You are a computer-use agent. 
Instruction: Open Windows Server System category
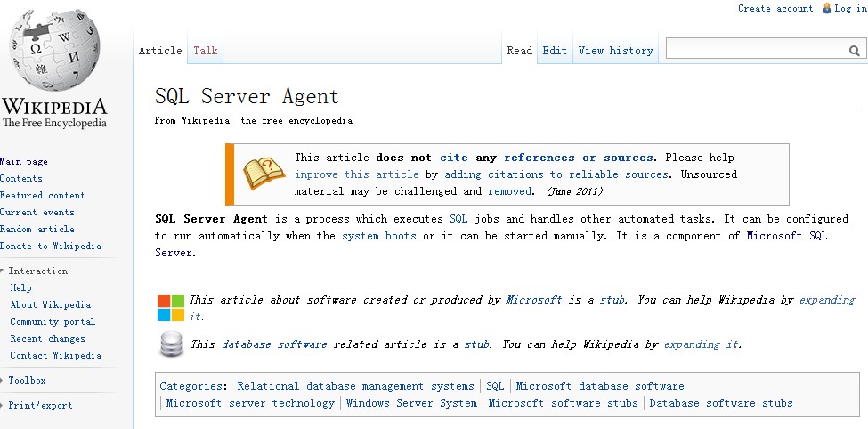[x=411, y=403]
